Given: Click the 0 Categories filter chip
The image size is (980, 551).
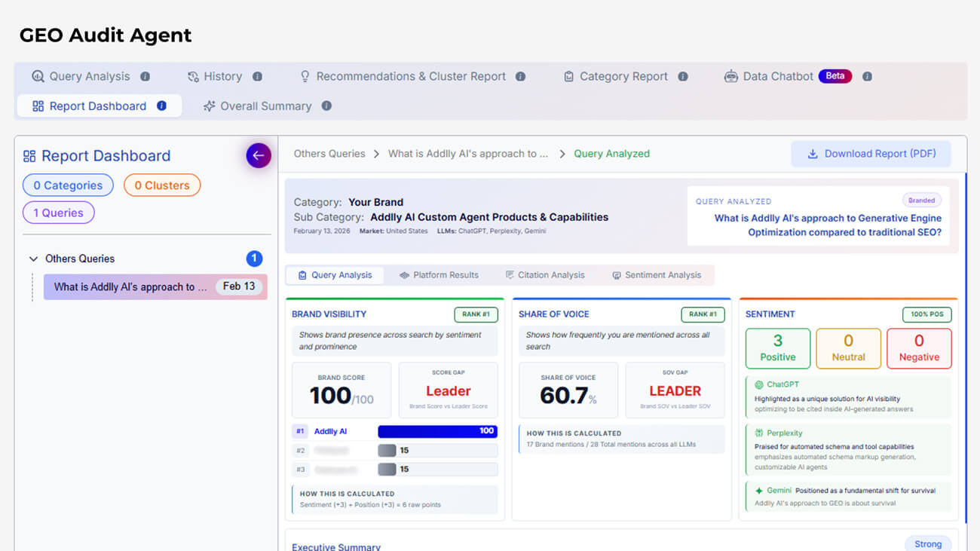Looking at the screenshot, I should (x=68, y=185).
